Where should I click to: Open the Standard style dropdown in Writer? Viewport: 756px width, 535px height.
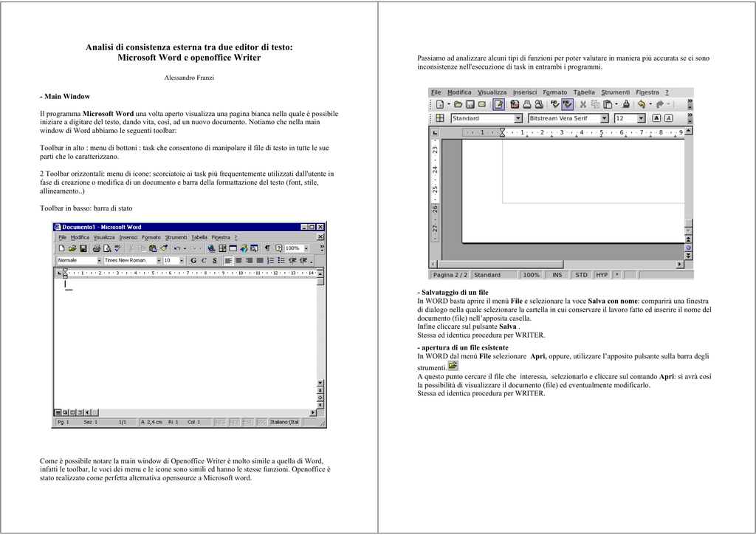coord(518,118)
